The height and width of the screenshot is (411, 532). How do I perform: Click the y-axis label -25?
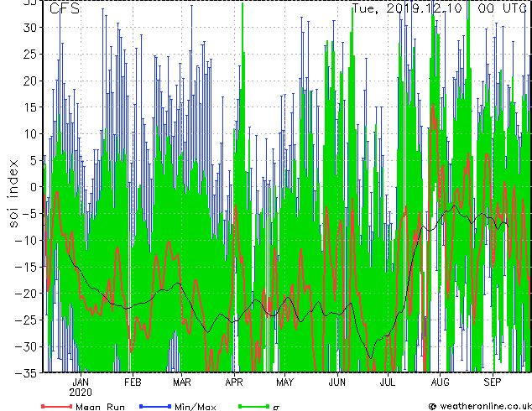[26, 320]
